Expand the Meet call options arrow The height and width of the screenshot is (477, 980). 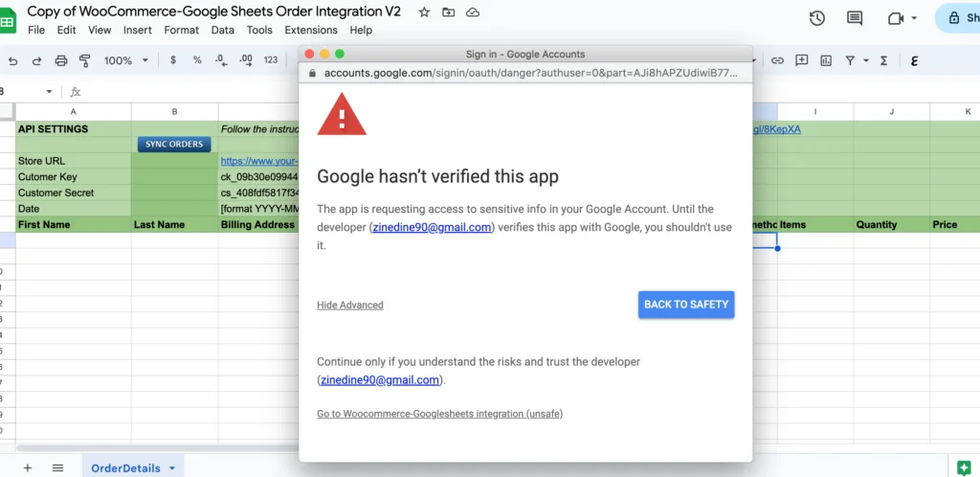[x=914, y=18]
